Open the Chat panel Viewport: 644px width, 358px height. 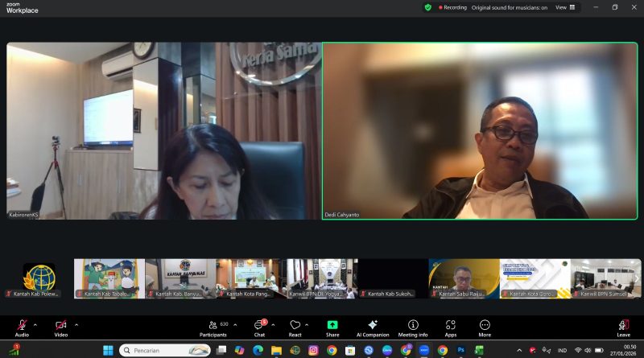(x=259, y=327)
